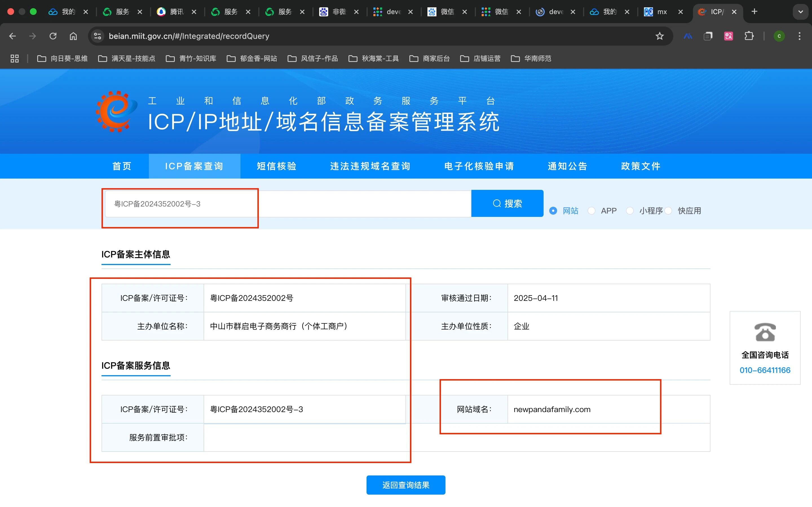Open Chrome three-dot menu
Screen dimensions: 812x507
point(799,36)
